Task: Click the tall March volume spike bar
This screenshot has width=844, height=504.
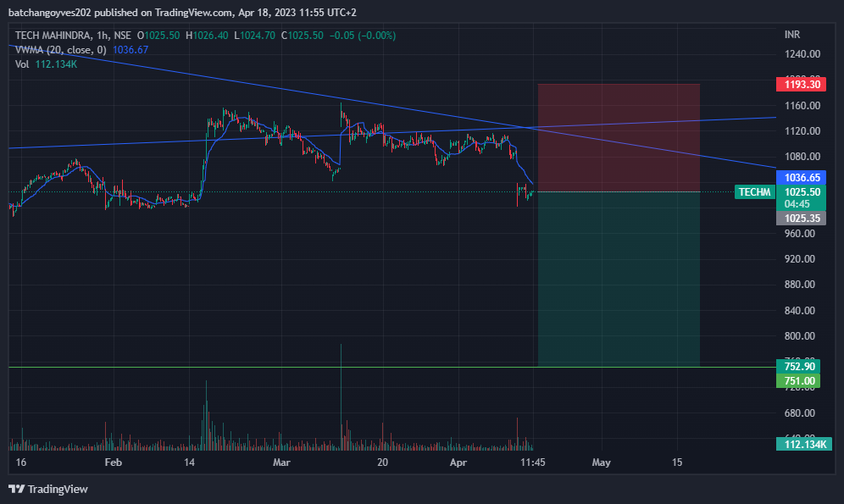Action: click(x=341, y=397)
